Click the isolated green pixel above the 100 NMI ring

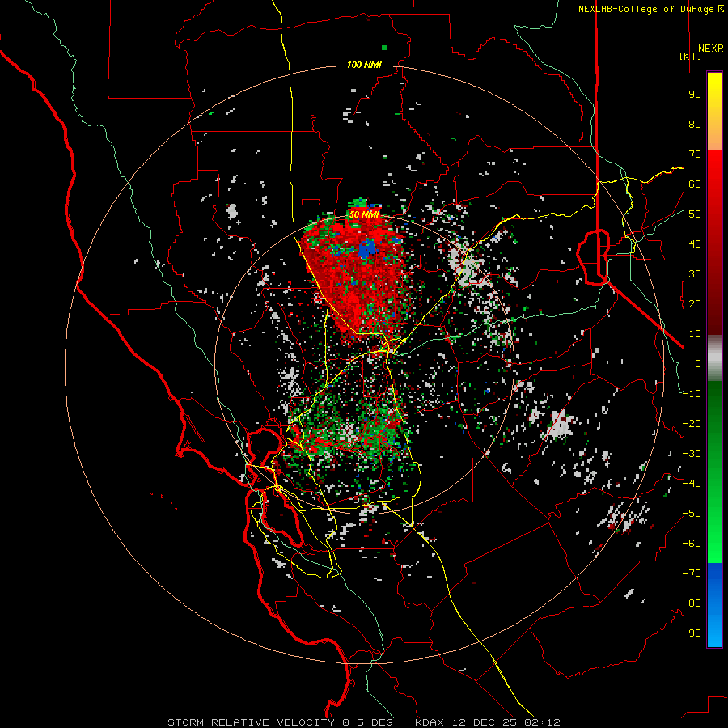(384, 48)
